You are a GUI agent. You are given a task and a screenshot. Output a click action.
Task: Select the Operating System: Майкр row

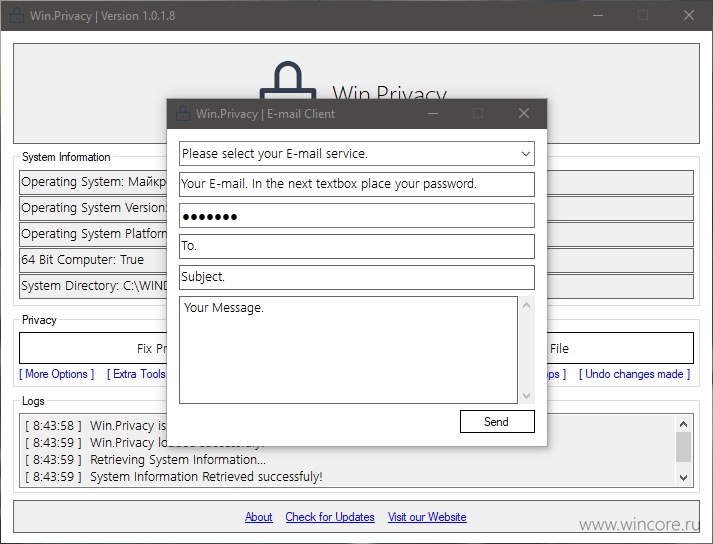point(93,182)
